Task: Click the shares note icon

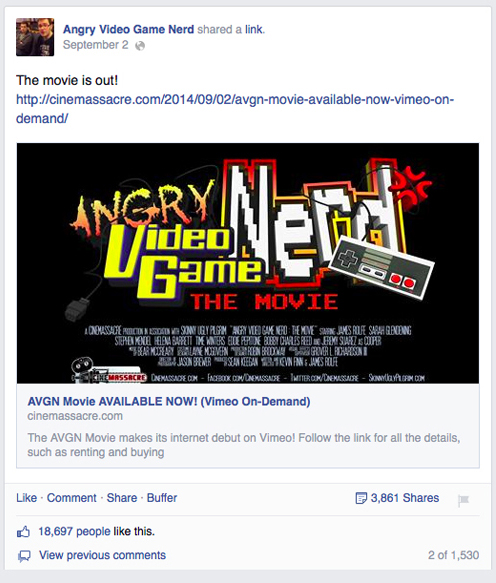Action: coord(361,498)
